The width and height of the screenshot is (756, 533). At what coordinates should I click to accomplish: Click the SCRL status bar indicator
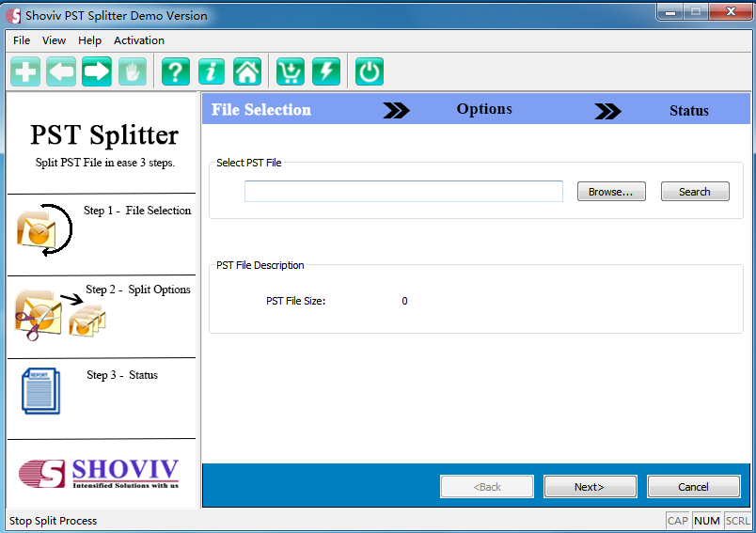coord(738,521)
